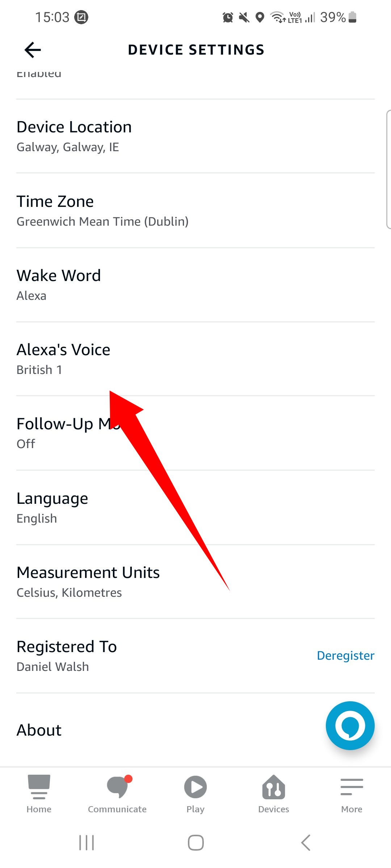Open the Play tab icon
This screenshot has width=391, height=868.
coord(195,787)
